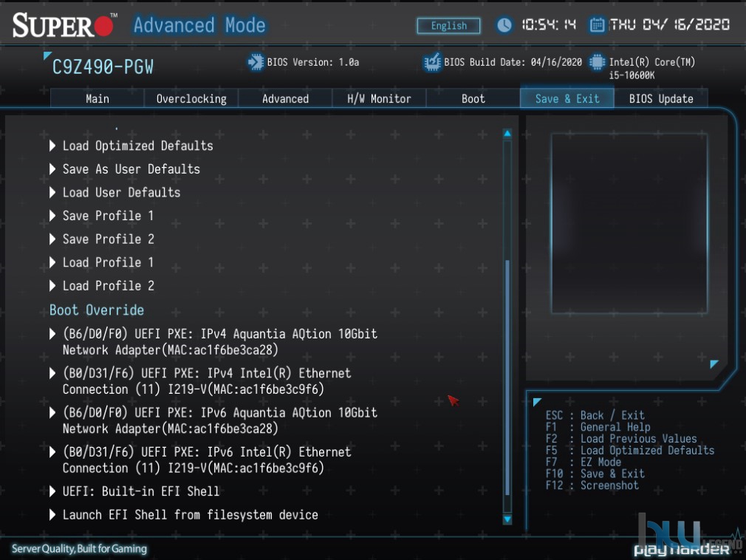Screen dimensions: 746x560
Task: Click the CPU icon beside Intel Core
Action: (x=597, y=62)
